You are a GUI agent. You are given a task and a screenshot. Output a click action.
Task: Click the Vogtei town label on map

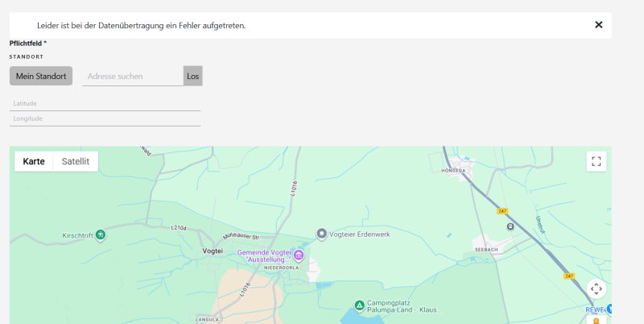(x=212, y=251)
